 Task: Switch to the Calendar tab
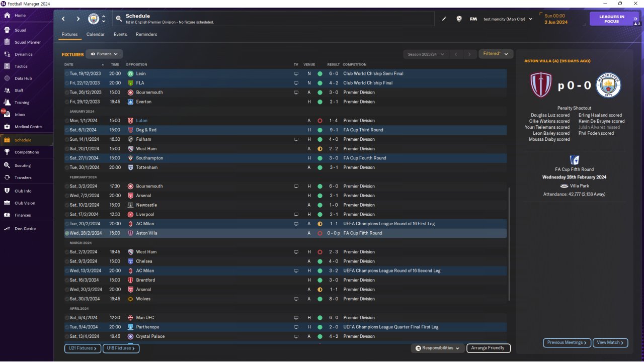(96, 34)
